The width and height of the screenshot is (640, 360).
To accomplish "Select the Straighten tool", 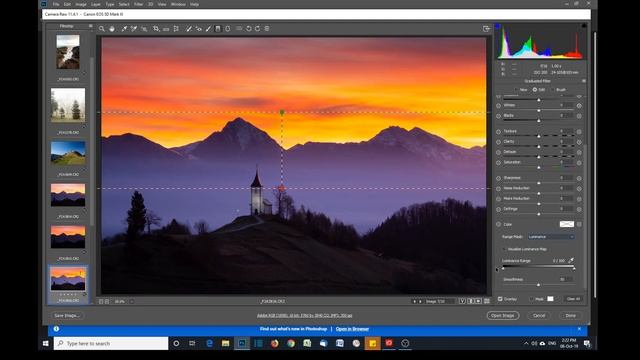I will click(x=166, y=29).
